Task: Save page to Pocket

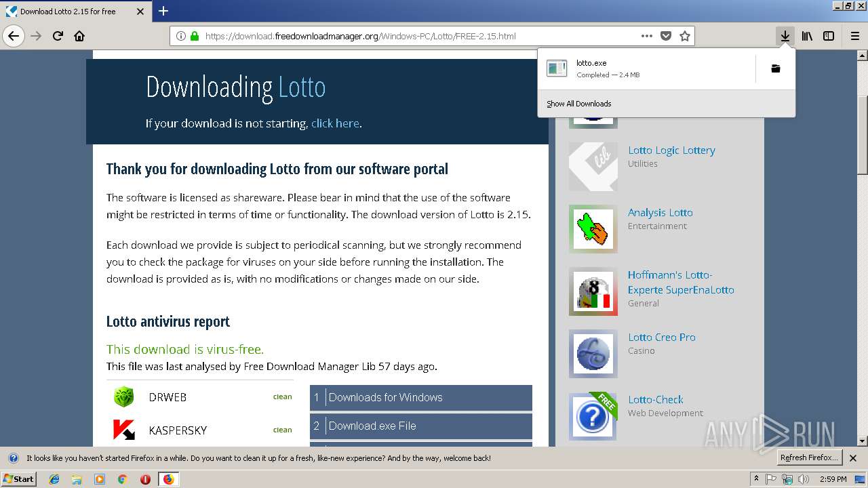Action: pyautogui.click(x=666, y=36)
